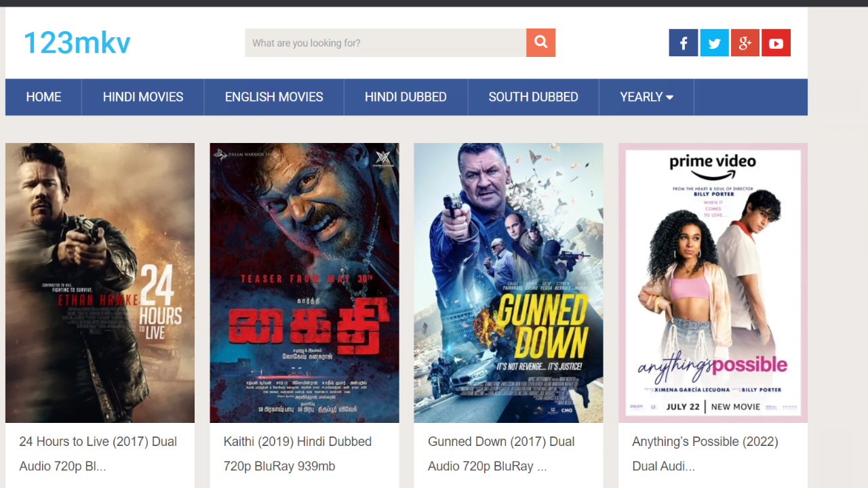This screenshot has width=868, height=488.
Task: Click the 123mkv site logo
Action: click(77, 43)
